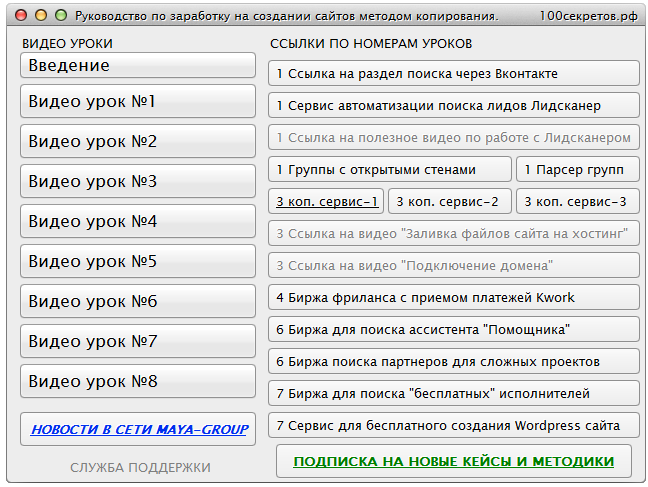Screen dimensions: 648x487
Task: Click the green zoom window button
Action: (x=61, y=16)
